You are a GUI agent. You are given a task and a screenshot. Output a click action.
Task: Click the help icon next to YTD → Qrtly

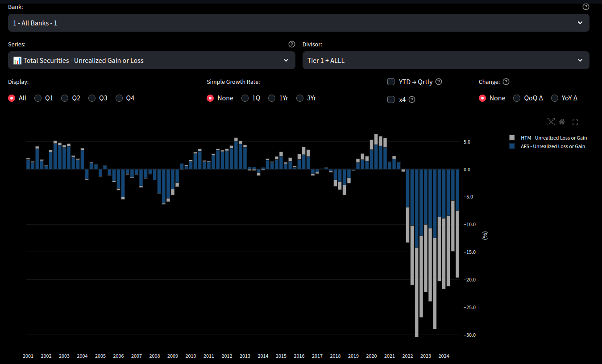(439, 82)
